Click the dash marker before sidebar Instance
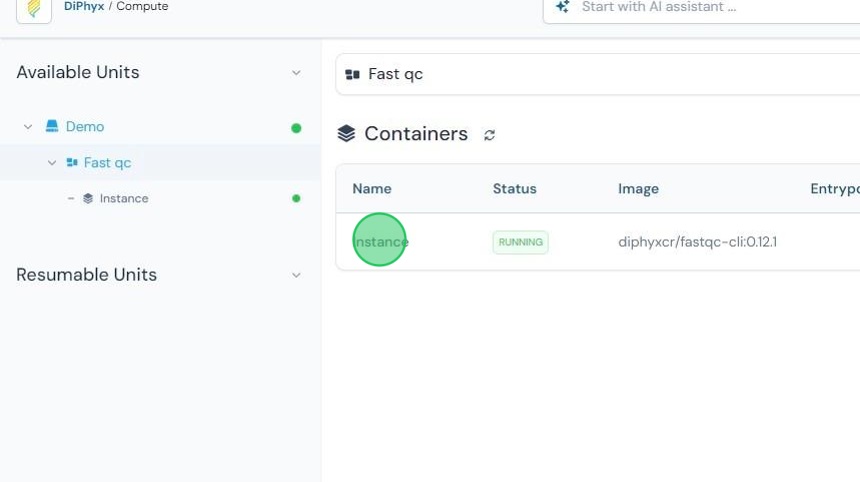The width and height of the screenshot is (860, 482). [x=71, y=199]
